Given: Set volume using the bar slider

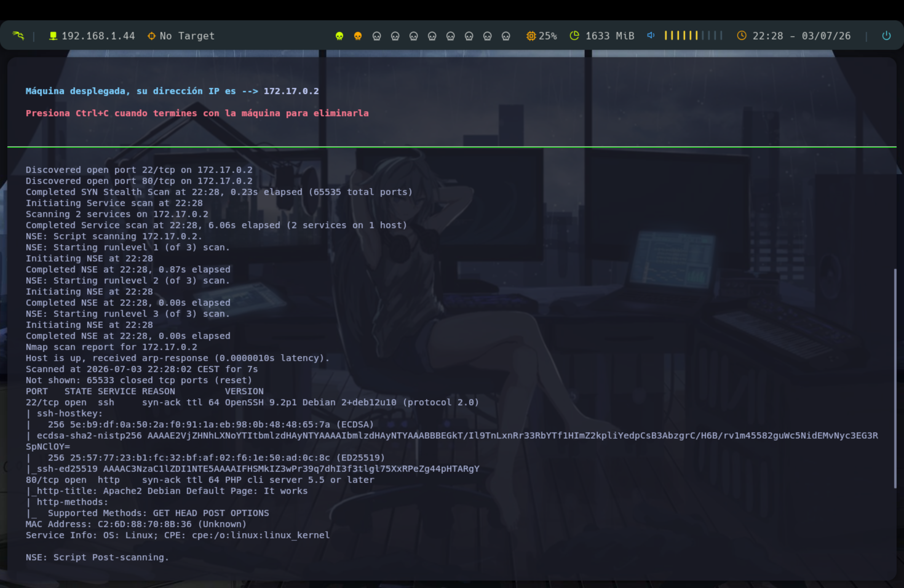Looking at the screenshot, I should pyautogui.click(x=693, y=36).
